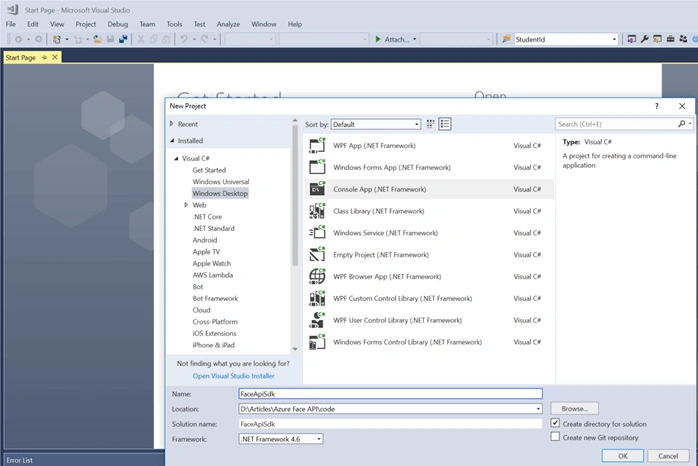Open the Debug menu
This screenshot has width=698, height=466.
[x=118, y=24]
